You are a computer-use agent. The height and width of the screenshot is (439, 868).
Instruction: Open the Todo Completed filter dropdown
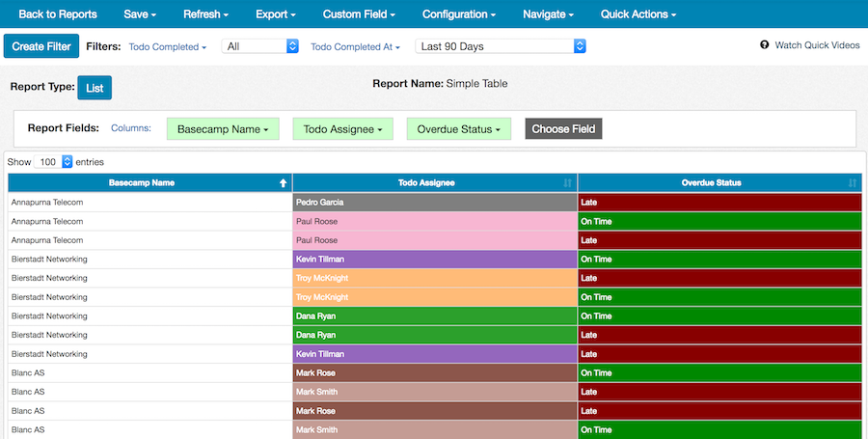pyautogui.click(x=168, y=46)
